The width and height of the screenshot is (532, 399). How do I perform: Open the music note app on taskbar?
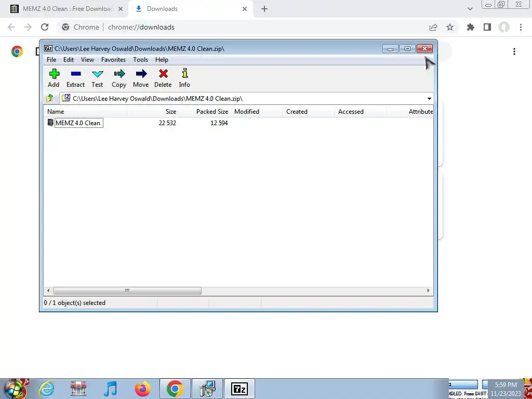(x=110, y=389)
